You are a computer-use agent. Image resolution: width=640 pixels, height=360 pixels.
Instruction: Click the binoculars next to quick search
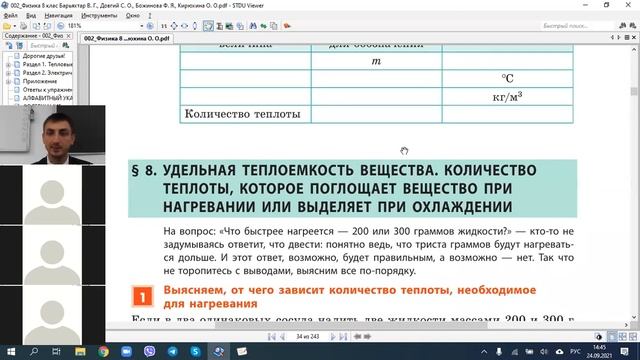[x=622, y=26]
